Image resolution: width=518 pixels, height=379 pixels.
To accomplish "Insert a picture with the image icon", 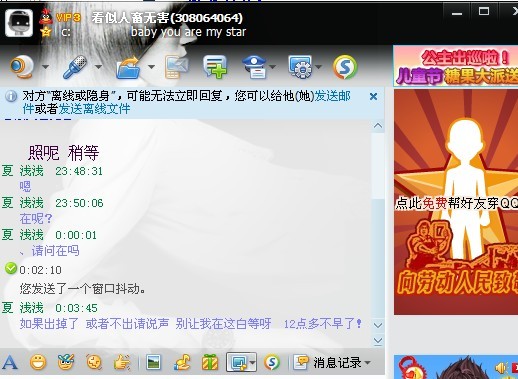I will click(153, 362).
